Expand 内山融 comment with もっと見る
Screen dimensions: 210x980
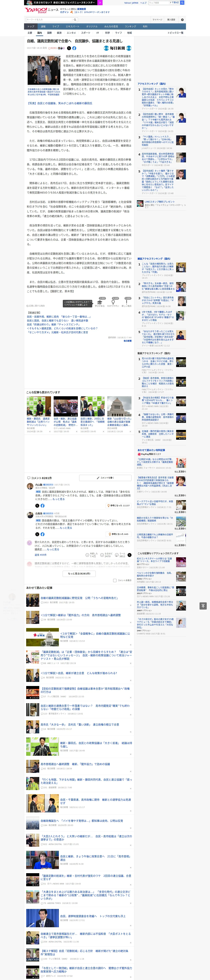click(x=58, y=499)
